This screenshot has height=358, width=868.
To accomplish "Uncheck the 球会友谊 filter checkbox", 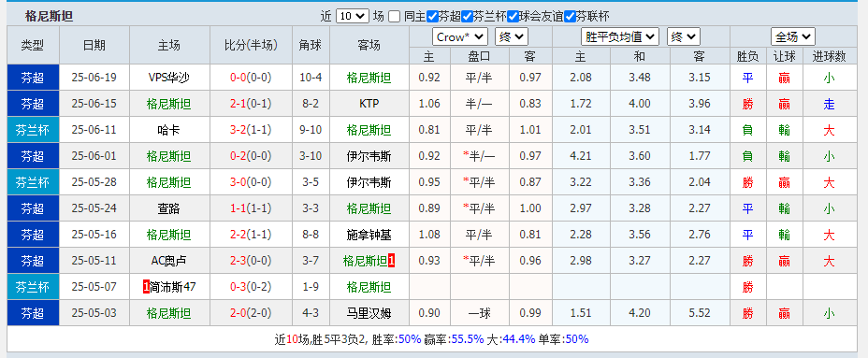I will coord(514,17).
